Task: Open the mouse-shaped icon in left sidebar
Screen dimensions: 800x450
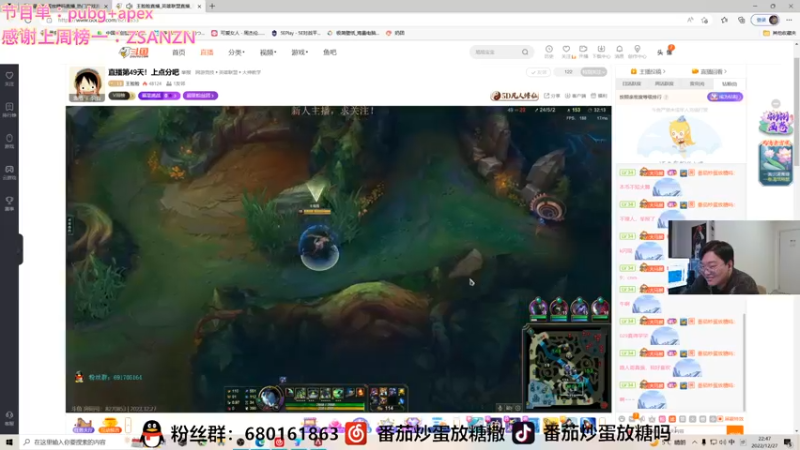Action: pyautogui.click(x=9, y=141)
